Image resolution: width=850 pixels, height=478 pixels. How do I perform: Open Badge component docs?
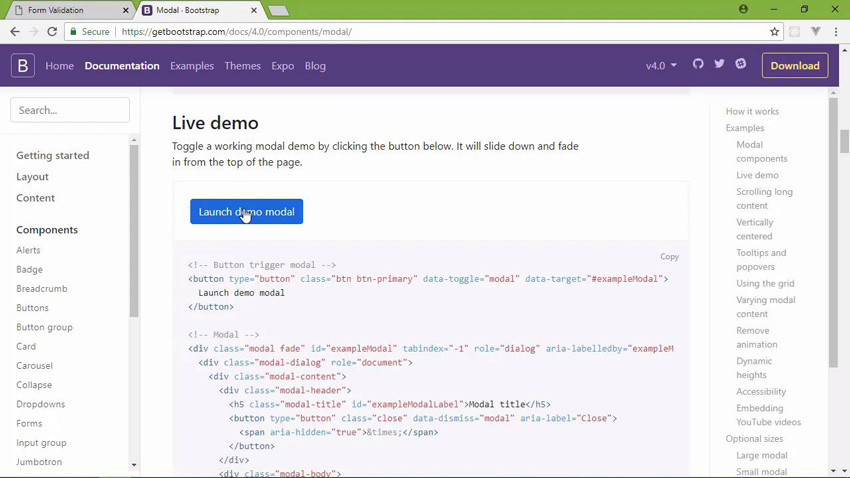pyautogui.click(x=29, y=269)
